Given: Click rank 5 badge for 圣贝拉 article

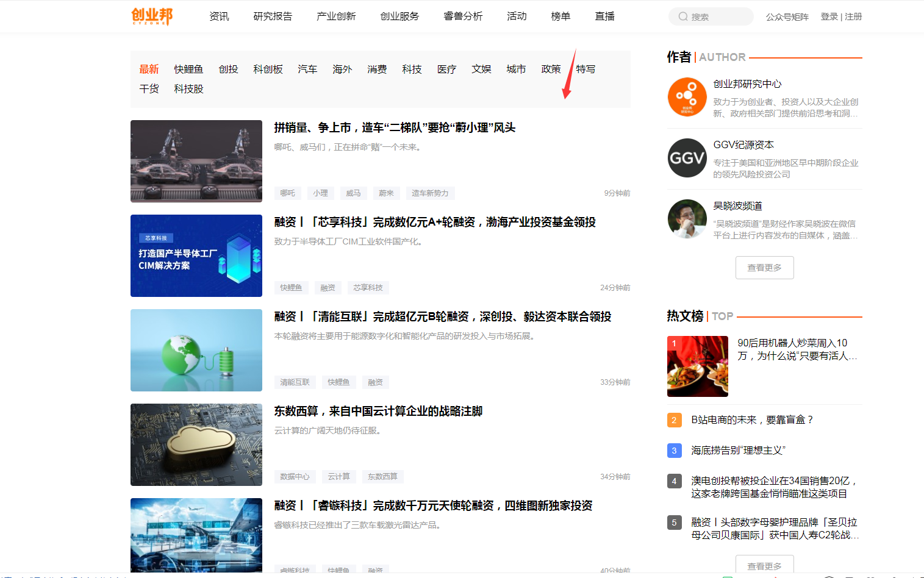Looking at the screenshot, I should pos(674,523).
